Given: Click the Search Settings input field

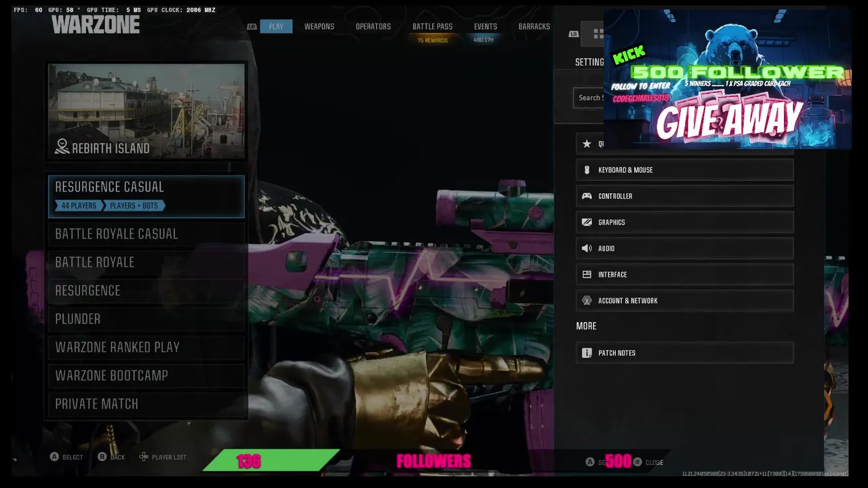Looking at the screenshot, I should 588,98.
